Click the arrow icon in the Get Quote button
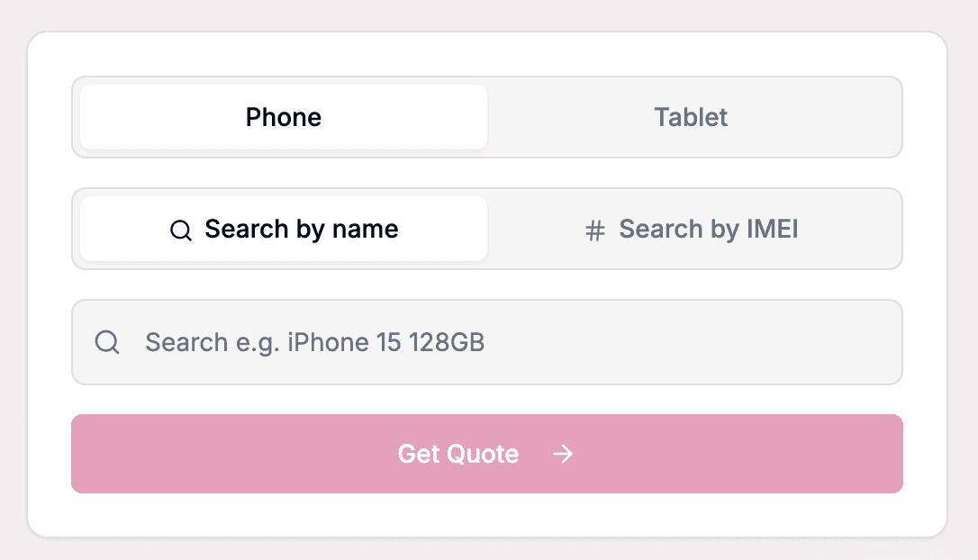This screenshot has width=978, height=560. tap(564, 454)
